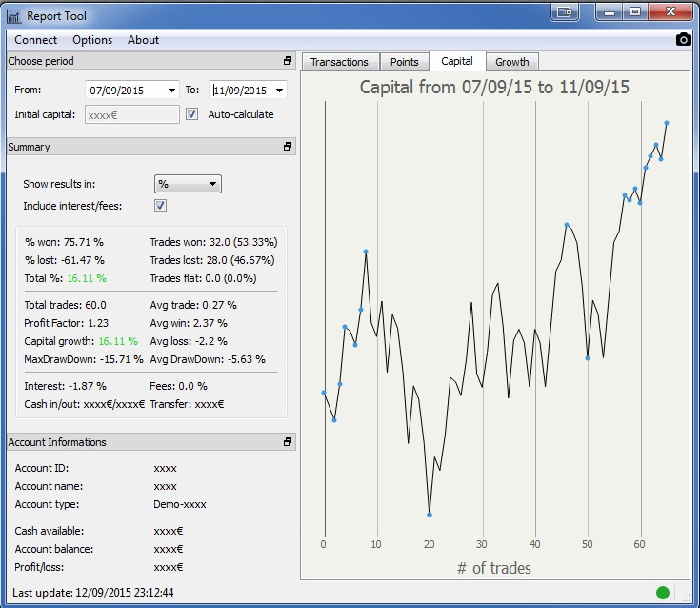The width and height of the screenshot is (700, 608).
Task: Click the float icon on Choose period panel
Action: click(288, 61)
